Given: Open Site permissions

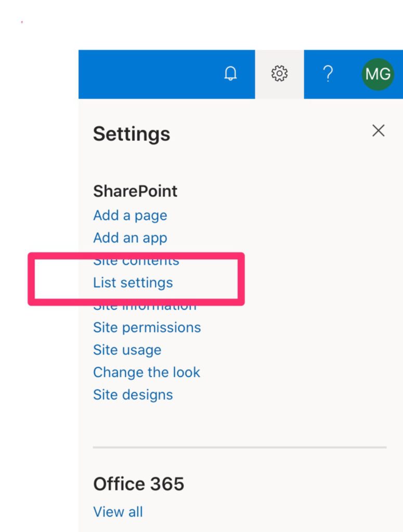Looking at the screenshot, I should (147, 327).
